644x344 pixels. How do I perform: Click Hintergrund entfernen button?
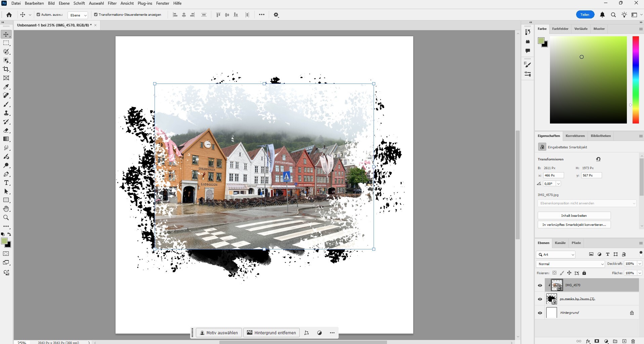(271, 333)
